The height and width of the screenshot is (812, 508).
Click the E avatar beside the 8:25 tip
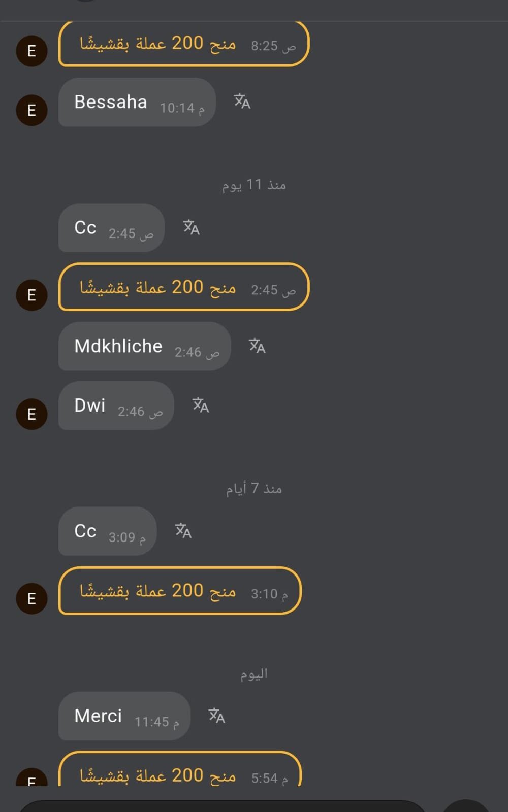click(x=31, y=51)
